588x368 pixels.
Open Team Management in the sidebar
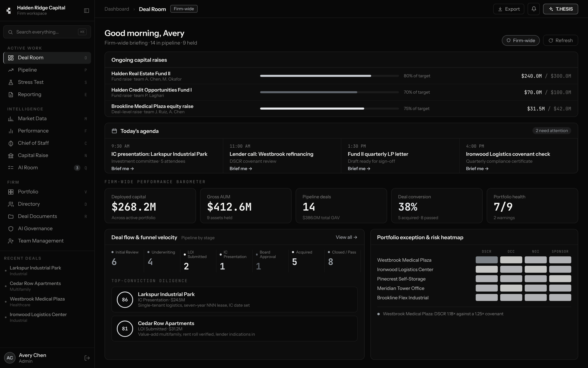coord(47,241)
